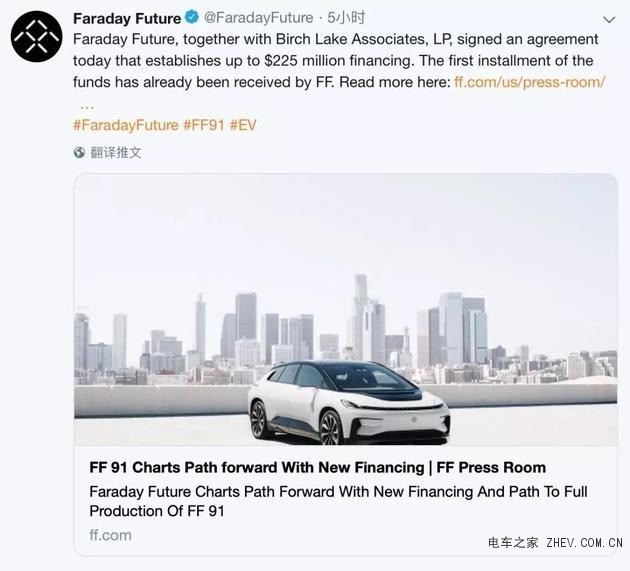Follow the ff.com/us/press-room/ link
This screenshot has width=630, height=571.
529,82
